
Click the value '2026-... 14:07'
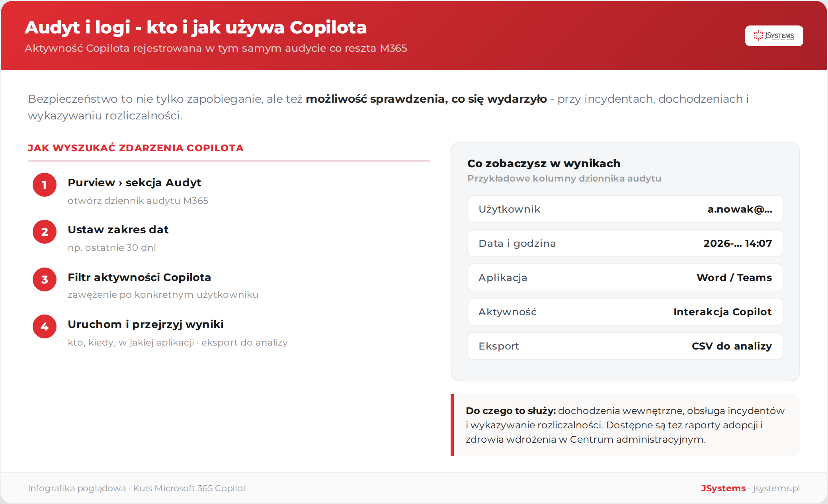click(x=738, y=244)
